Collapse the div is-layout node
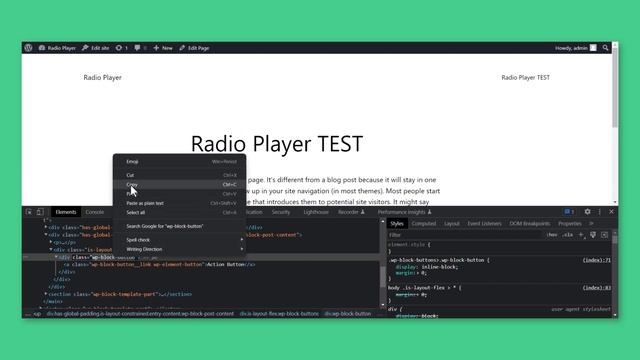The height and width of the screenshot is (360, 640). click(x=51, y=250)
